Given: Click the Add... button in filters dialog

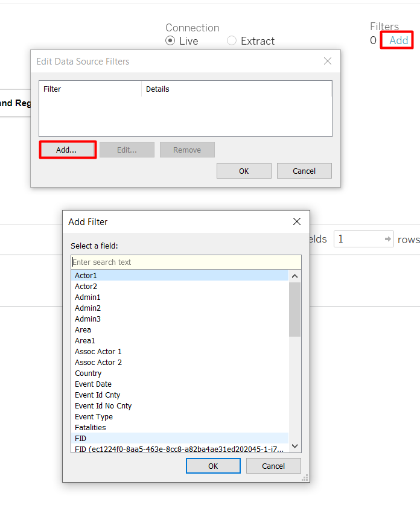Looking at the screenshot, I should [x=67, y=150].
